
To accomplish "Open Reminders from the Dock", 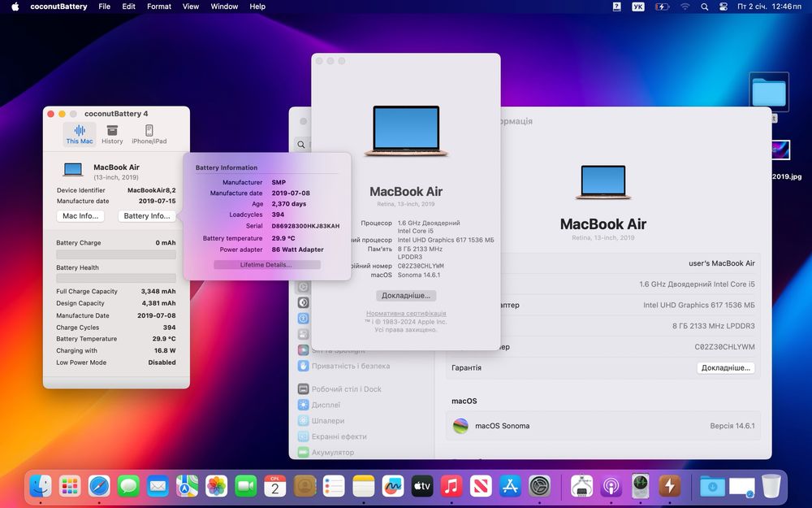I will 334,486.
